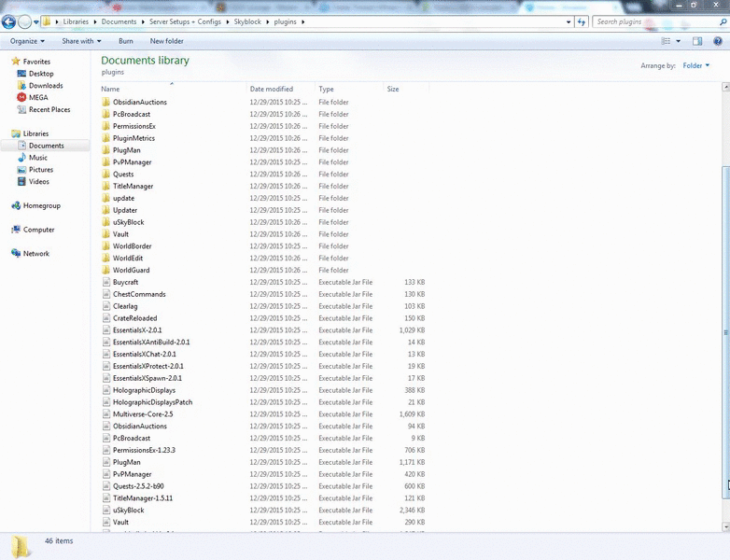730x560 pixels.
Task: Select TitleManager-1.5.11 jar file icon
Action: (106, 498)
